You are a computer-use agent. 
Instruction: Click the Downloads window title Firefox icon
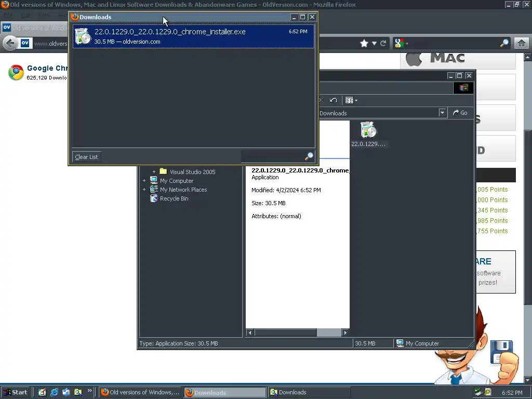[75, 17]
